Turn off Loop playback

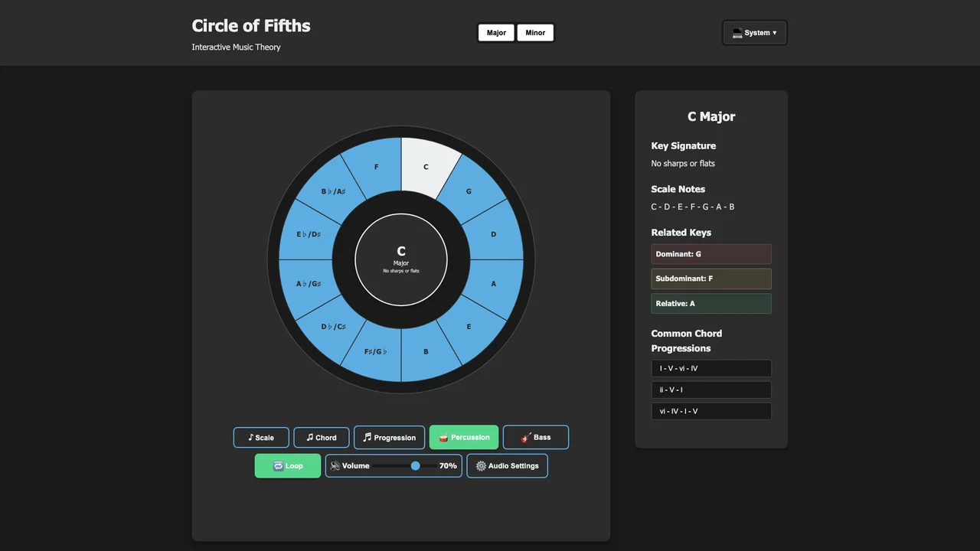pos(287,465)
